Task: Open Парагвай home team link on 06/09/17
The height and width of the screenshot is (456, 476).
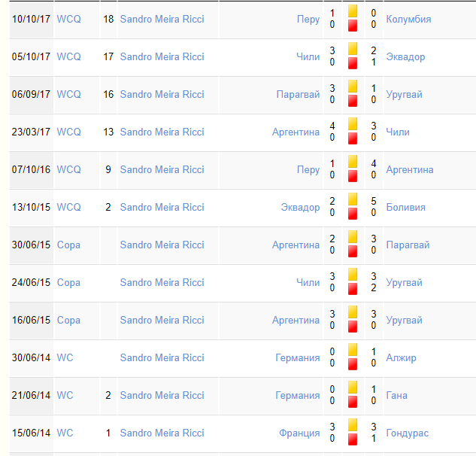Action: click(298, 95)
